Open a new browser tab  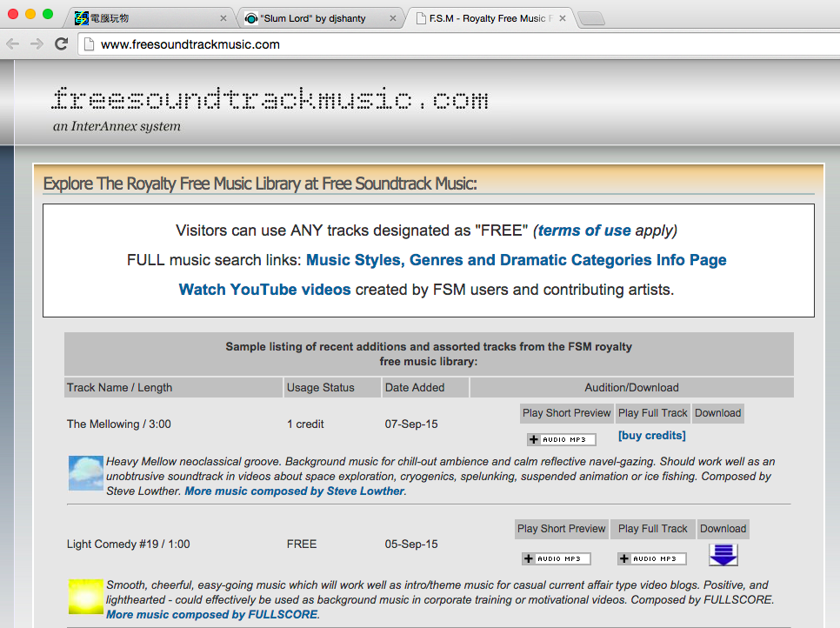tap(591, 19)
